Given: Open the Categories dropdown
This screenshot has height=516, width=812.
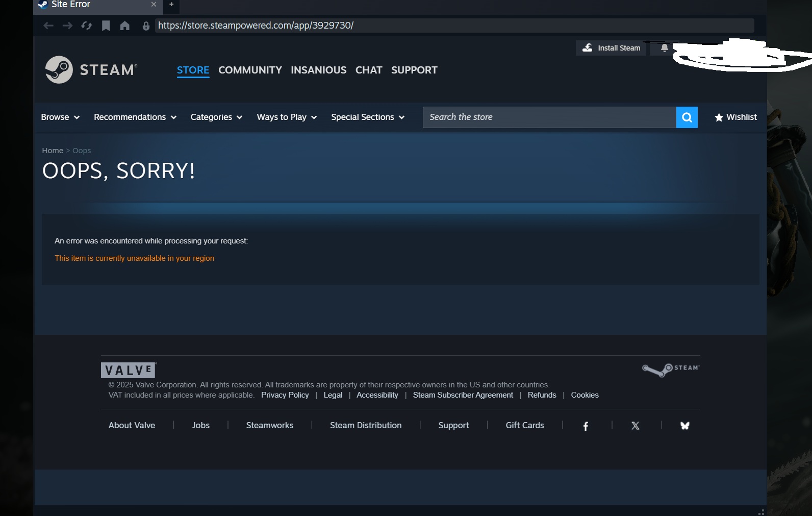Looking at the screenshot, I should click(x=216, y=117).
